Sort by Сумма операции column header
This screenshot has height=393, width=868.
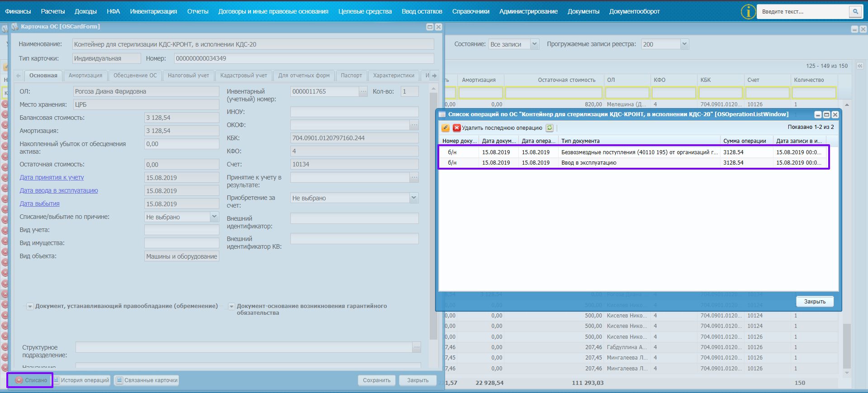pyautogui.click(x=746, y=141)
